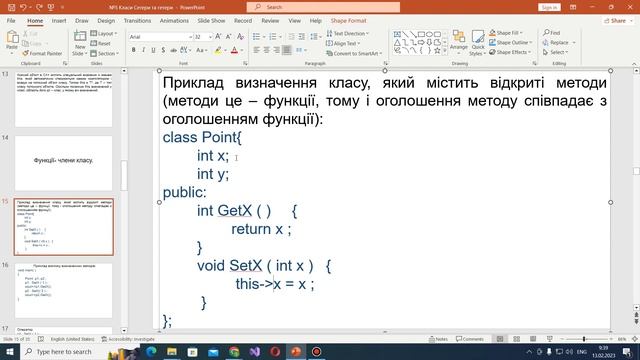Viewport: 640px width, 360px height.
Task: Select slide 16 thumbnail
Action: pos(64,291)
